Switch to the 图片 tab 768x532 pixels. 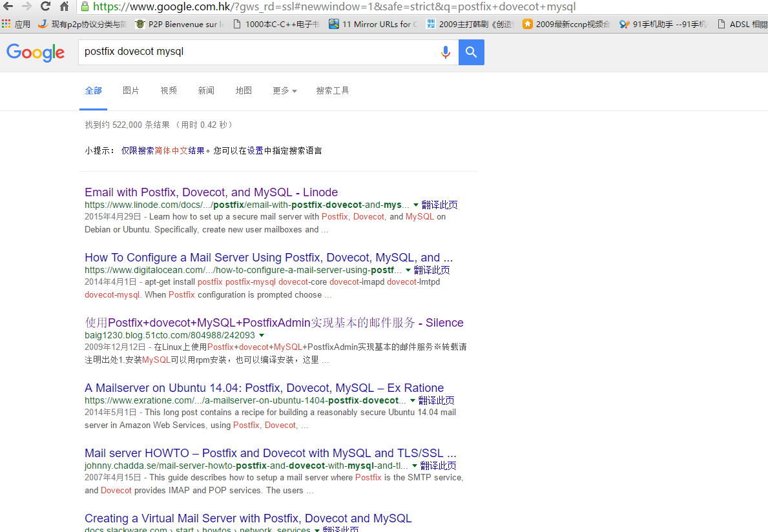(130, 90)
